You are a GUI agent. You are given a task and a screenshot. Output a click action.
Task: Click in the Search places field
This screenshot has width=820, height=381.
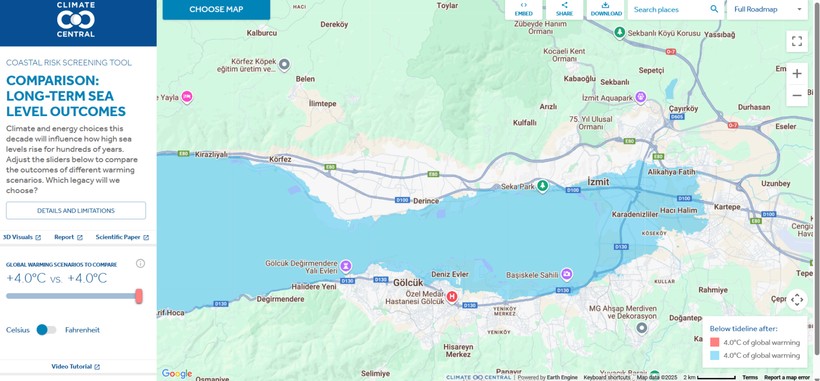(x=669, y=9)
